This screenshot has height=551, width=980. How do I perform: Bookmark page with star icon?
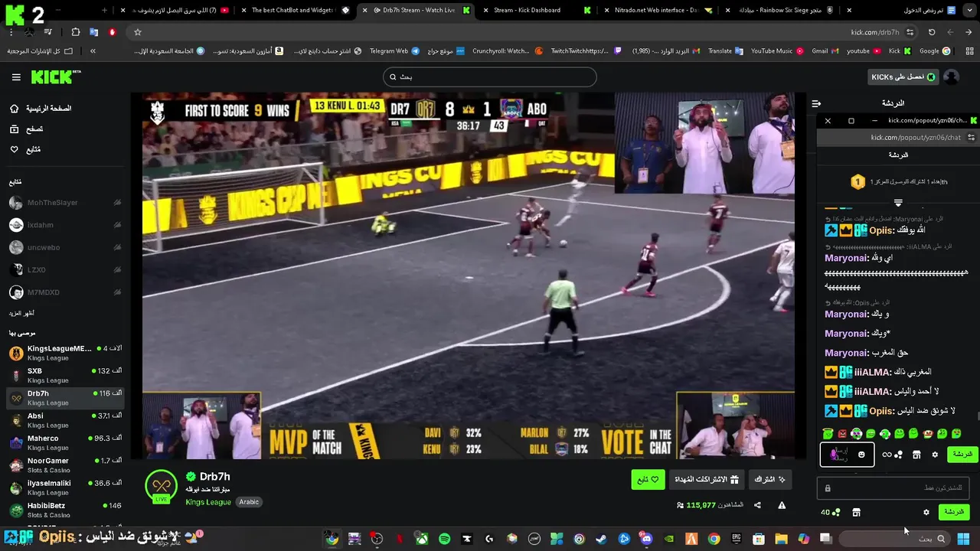[138, 32]
